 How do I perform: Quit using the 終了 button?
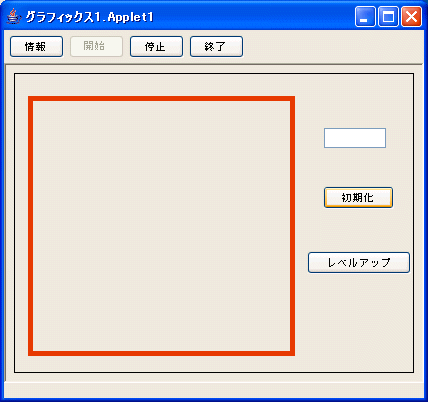point(216,46)
